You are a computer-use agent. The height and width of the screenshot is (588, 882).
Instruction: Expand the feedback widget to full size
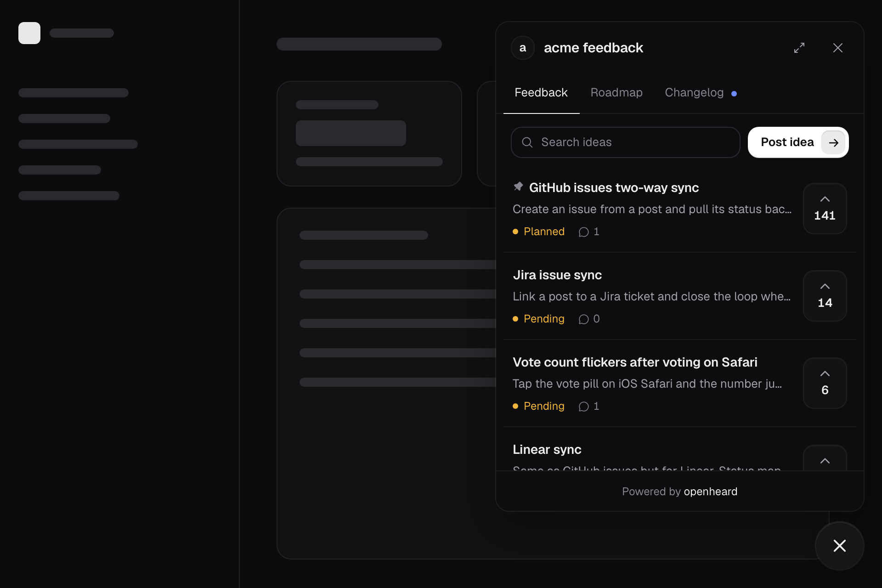tap(799, 48)
